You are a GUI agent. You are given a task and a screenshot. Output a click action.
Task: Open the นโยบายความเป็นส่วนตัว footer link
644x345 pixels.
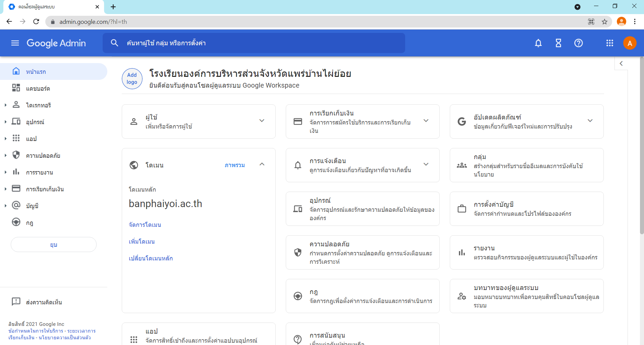[x=65, y=338]
